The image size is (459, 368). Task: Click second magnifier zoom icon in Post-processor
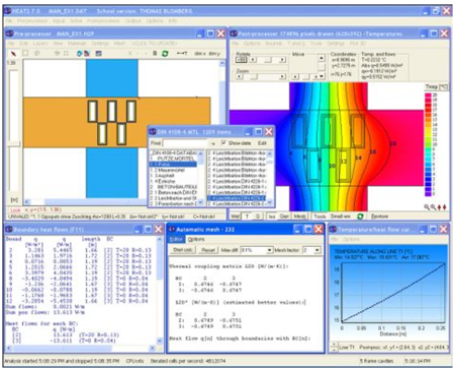tap(433, 207)
